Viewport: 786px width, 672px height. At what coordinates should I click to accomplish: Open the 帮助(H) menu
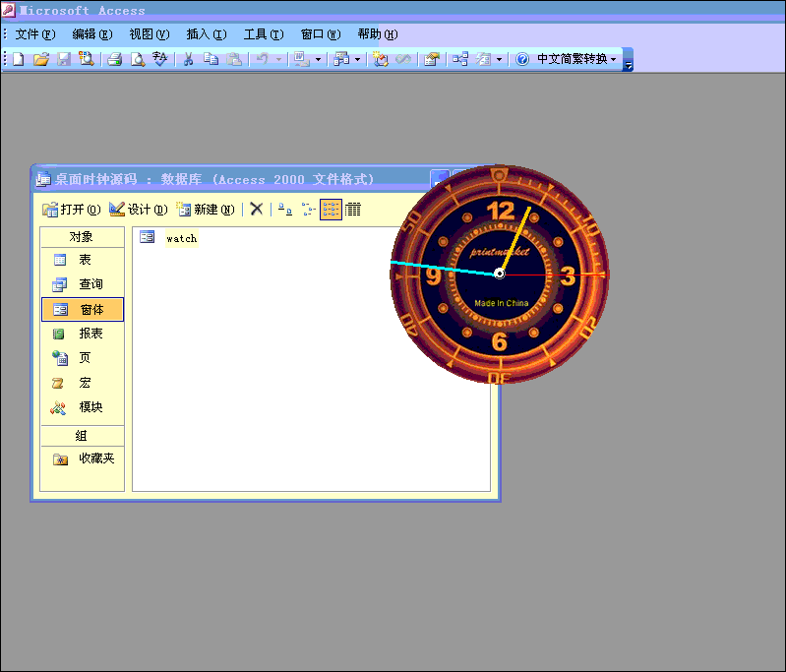pos(378,34)
